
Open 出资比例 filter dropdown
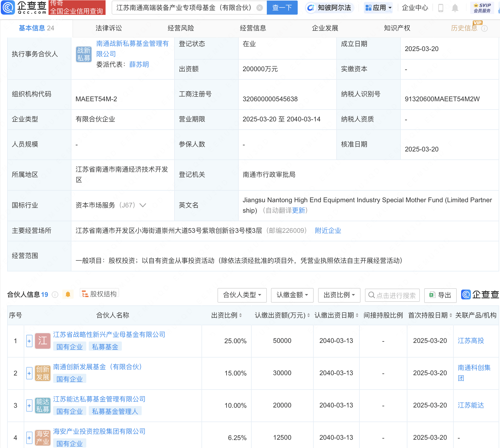[339, 295]
